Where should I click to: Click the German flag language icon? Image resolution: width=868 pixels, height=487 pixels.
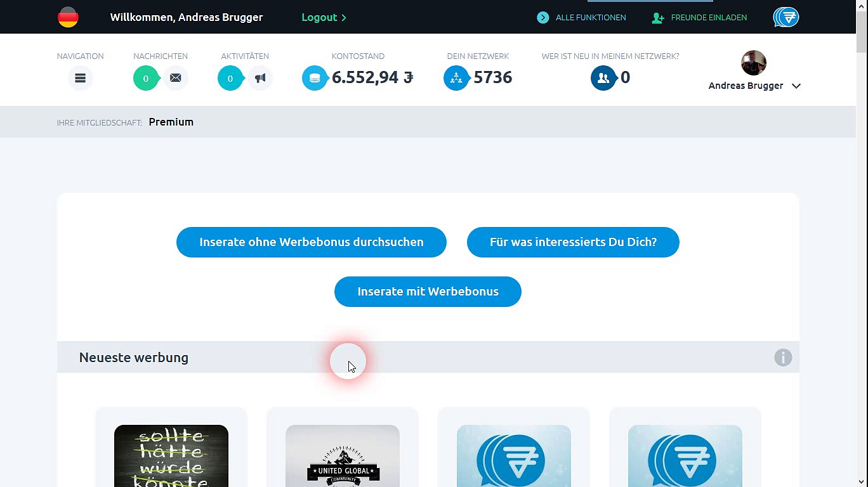[x=68, y=17]
